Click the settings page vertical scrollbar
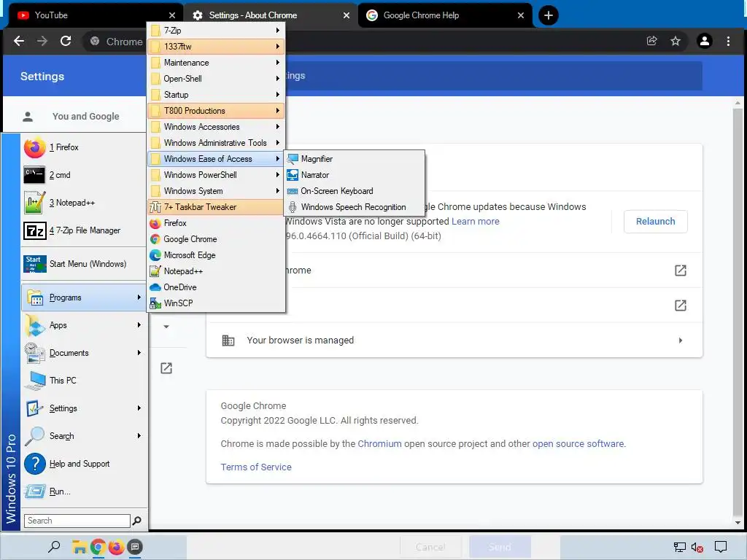This screenshot has width=747, height=560. coord(738,312)
